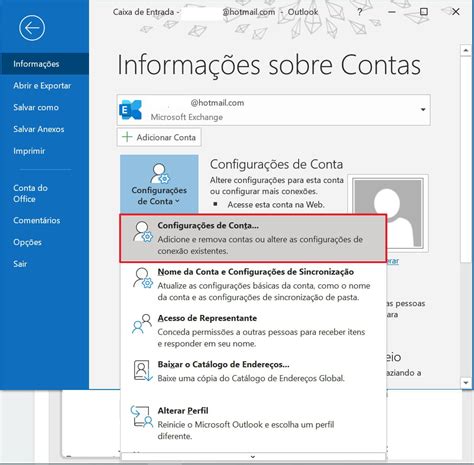The height and width of the screenshot is (465, 474).
Task: Maximize the Outlook window
Action: tap(424, 12)
